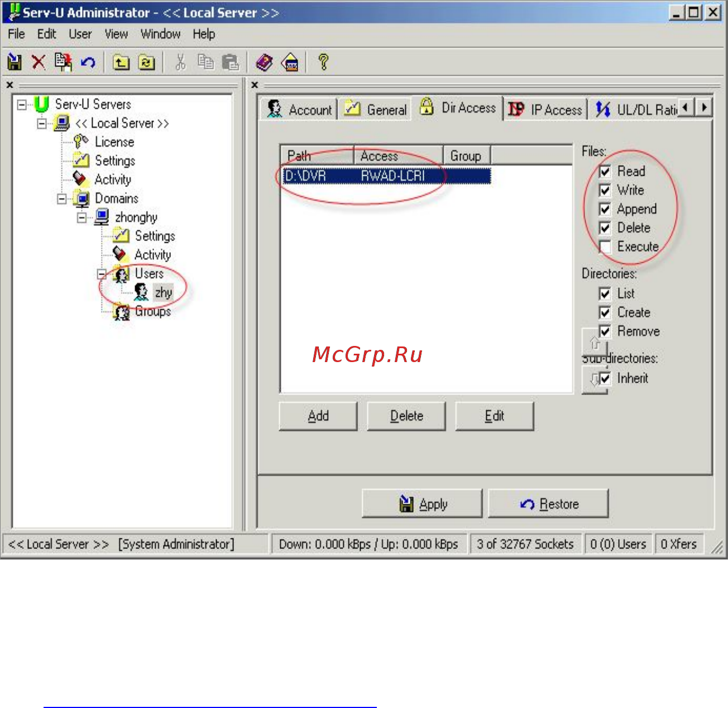Image resolution: width=728 pixels, height=708 pixels.
Task: Select Domains node in the tree
Action: click(x=116, y=199)
